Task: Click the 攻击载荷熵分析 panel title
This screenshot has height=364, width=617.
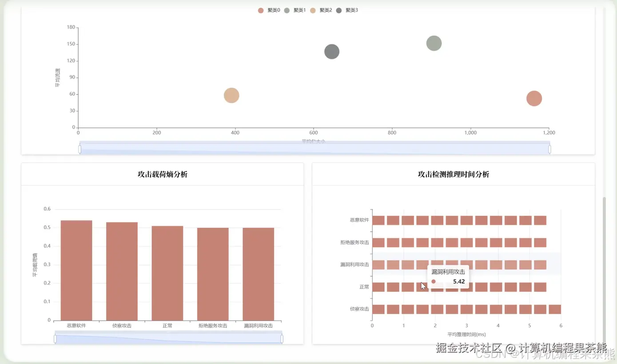Action: click(x=163, y=174)
